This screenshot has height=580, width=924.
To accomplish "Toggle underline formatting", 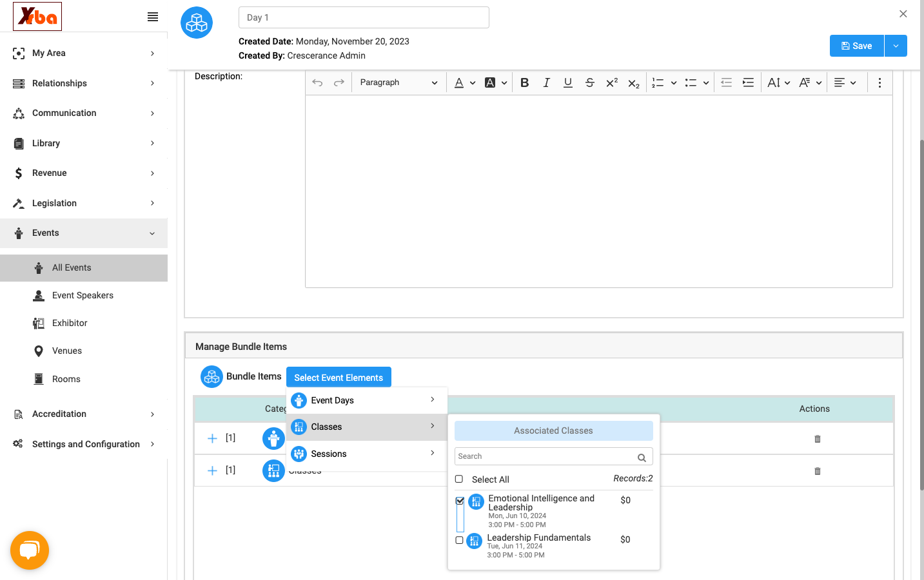I will click(568, 82).
